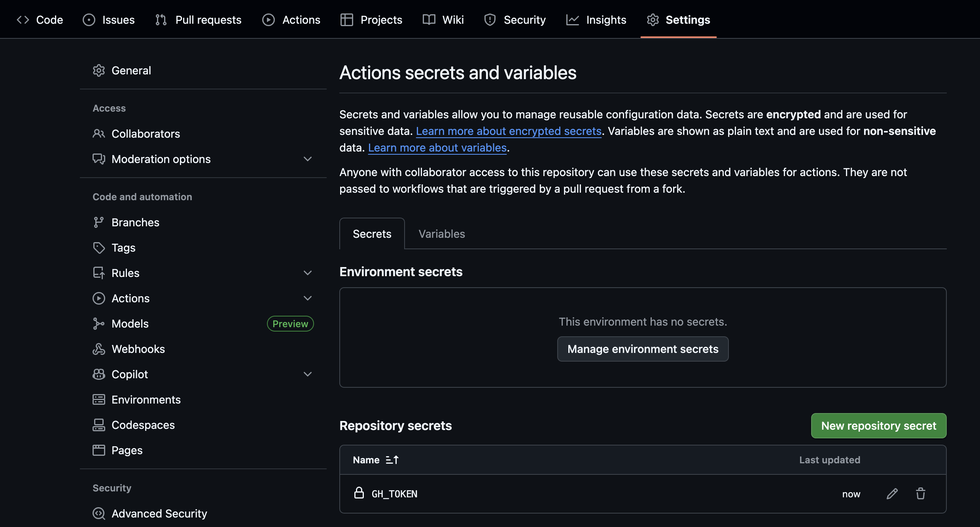Click Manage environment secrets button
The image size is (980, 527).
pos(643,349)
